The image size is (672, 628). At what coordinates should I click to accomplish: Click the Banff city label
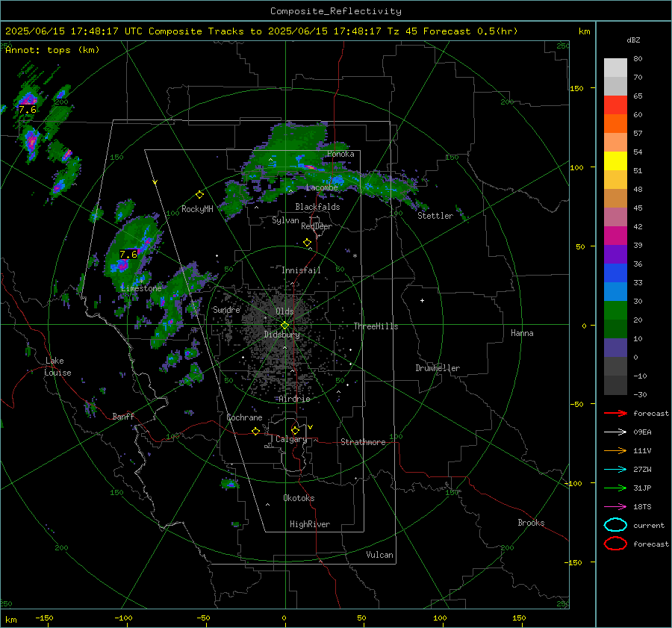click(x=123, y=416)
